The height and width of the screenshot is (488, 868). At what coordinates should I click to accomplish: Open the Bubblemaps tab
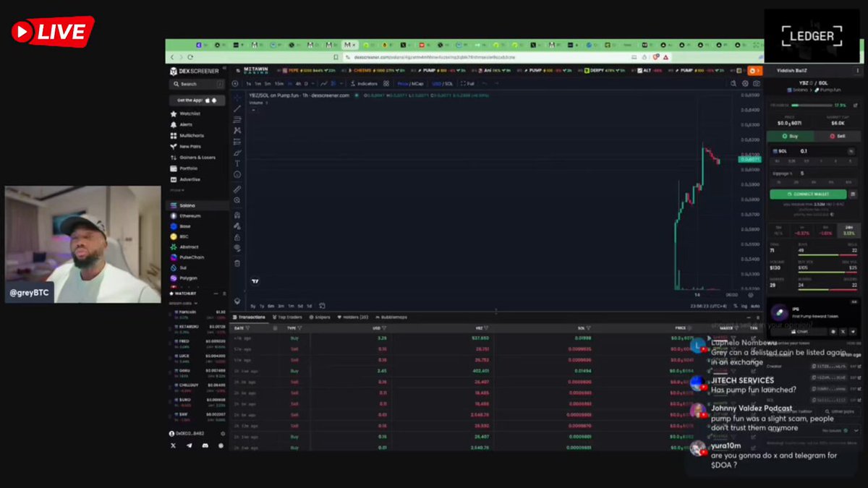(391, 317)
